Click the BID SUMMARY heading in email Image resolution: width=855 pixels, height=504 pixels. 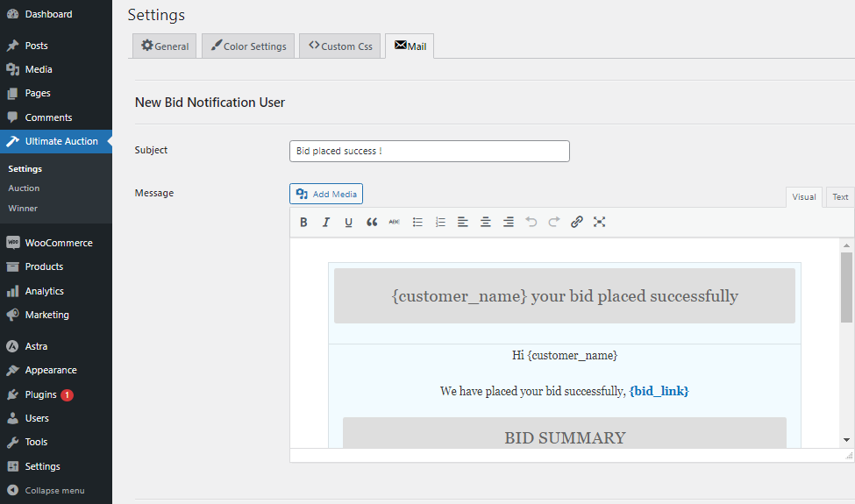(x=565, y=437)
